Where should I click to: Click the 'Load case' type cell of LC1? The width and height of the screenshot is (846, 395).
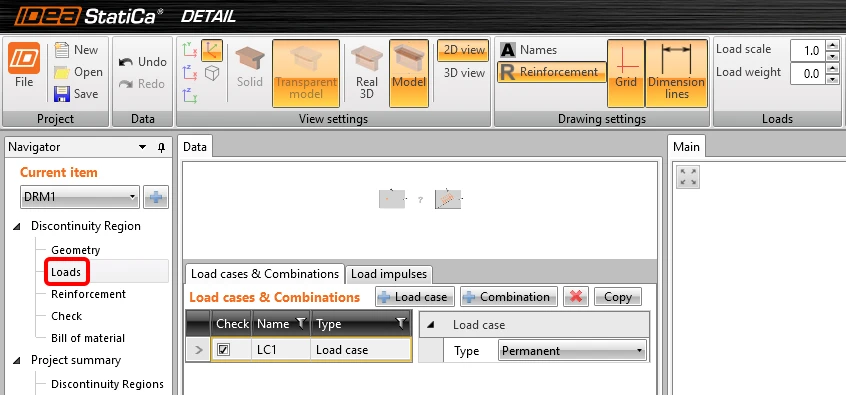361,350
